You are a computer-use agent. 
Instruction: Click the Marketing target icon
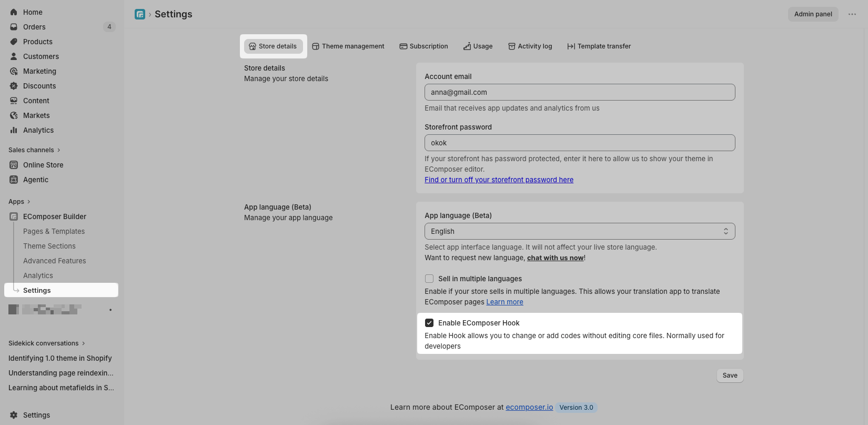tap(14, 71)
